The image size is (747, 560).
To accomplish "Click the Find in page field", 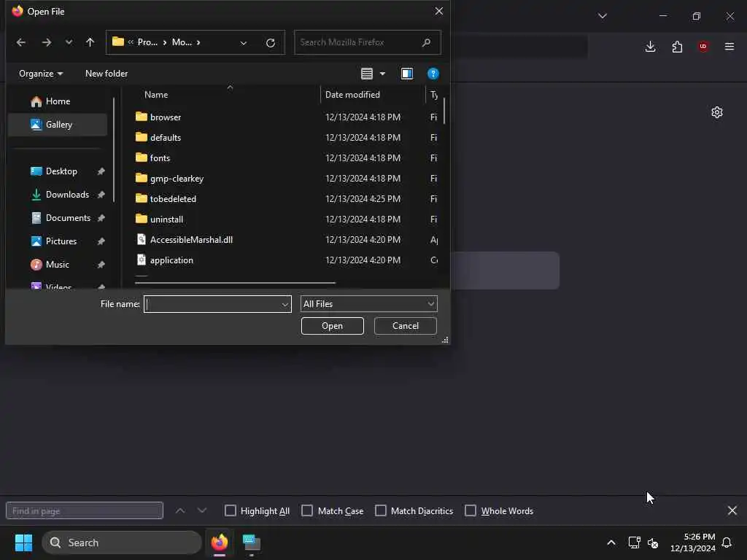I will 85,510.
